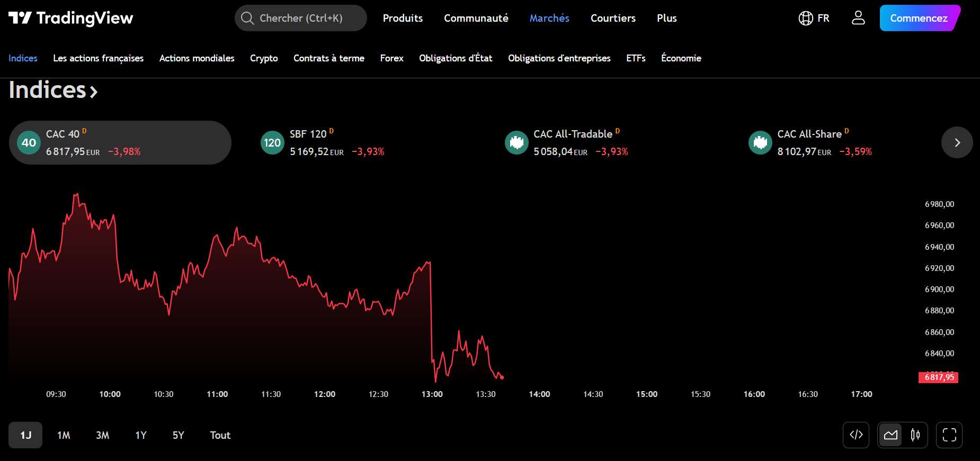Set chart range to 3M
This screenshot has height=461, width=980.
pyautogui.click(x=102, y=435)
